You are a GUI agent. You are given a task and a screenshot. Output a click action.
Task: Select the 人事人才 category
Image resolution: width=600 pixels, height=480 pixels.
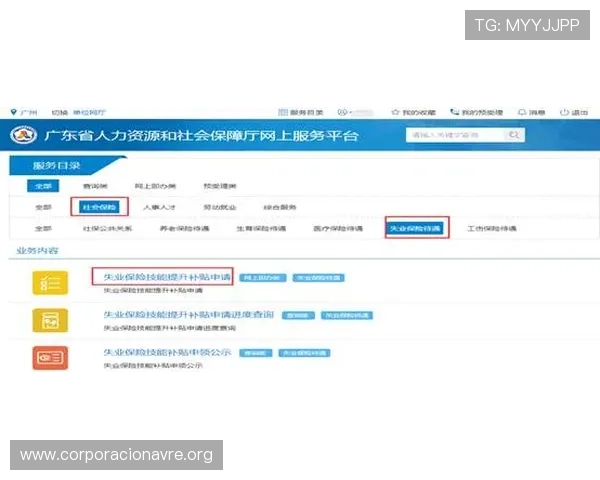[x=159, y=207]
